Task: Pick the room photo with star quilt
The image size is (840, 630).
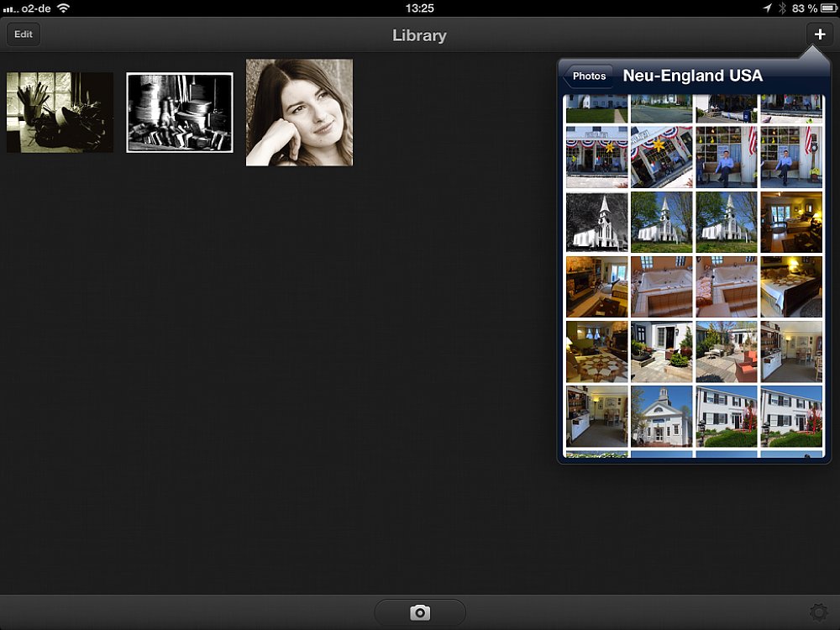Action: (x=597, y=351)
